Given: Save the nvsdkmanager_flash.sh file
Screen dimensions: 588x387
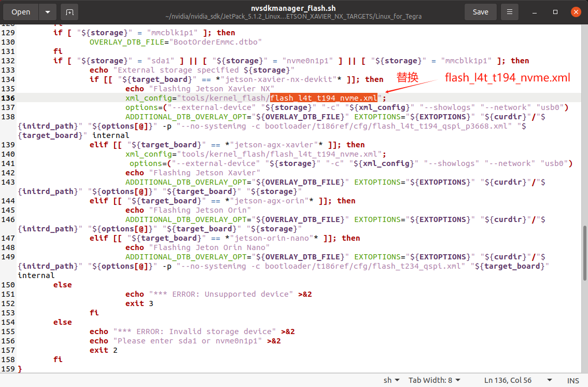Looking at the screenshot, I should click(480, 12).
